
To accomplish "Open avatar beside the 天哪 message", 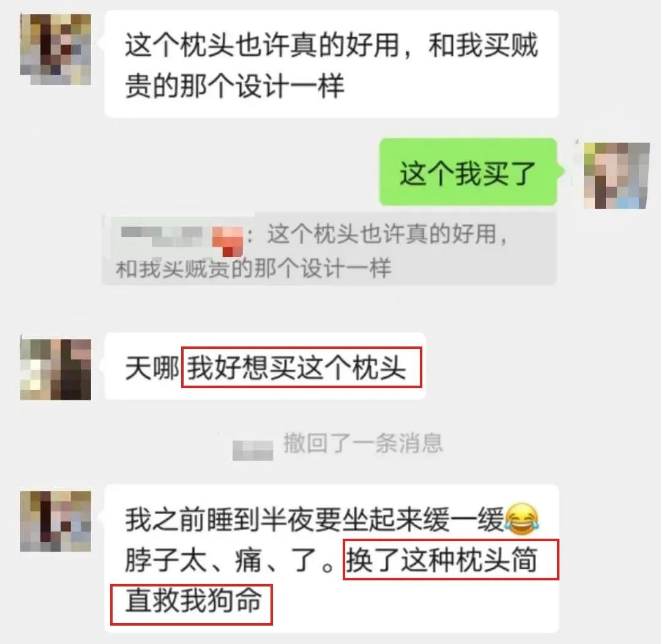I will tap(56, 369).
